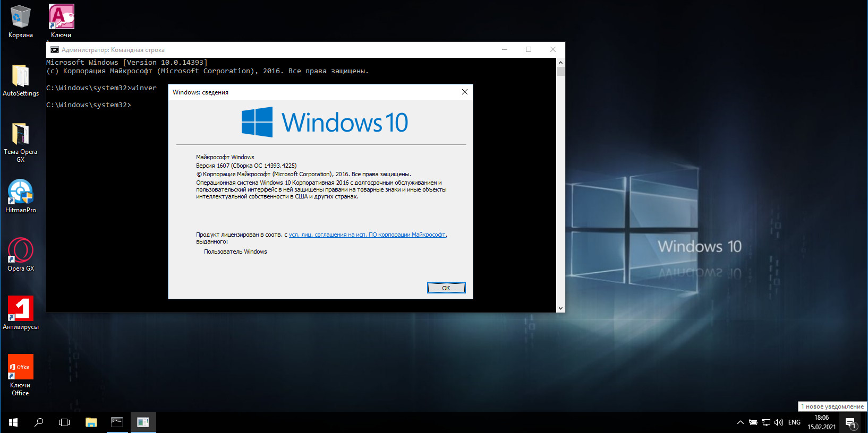The width and height of the screenshot is (868, 433).
Task: Open File Explorer from the taskbar
Action: (x=91, y=422)
